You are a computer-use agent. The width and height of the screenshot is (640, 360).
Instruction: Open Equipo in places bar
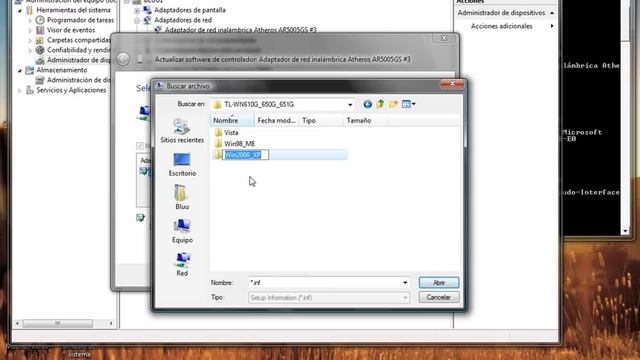(182, 231)
